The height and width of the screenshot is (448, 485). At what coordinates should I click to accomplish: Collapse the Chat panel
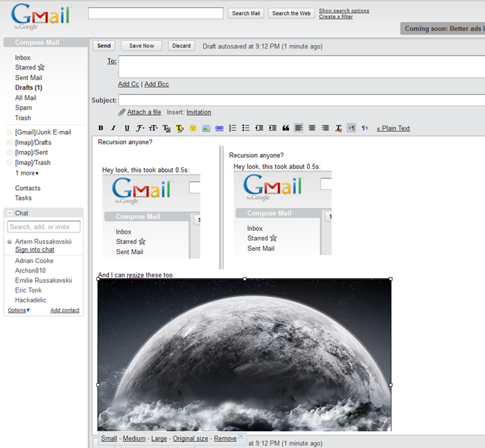tap(10, 213)
